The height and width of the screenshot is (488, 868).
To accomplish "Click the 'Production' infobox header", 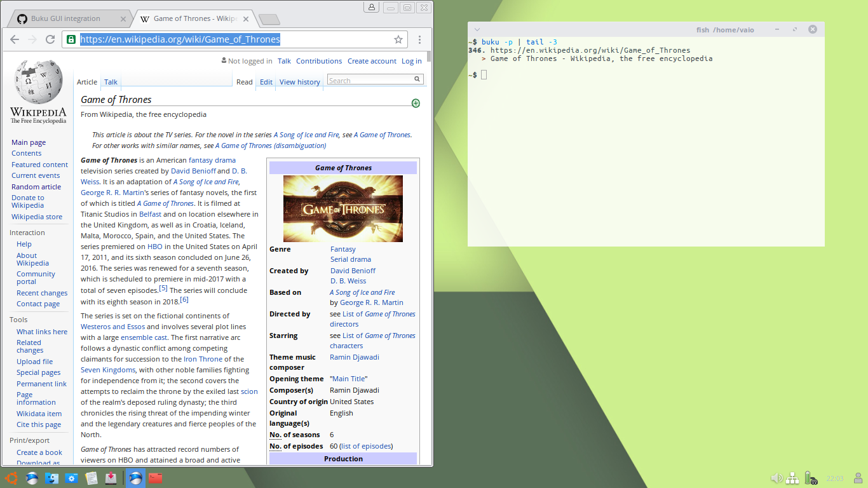I will tap(343, 459).
